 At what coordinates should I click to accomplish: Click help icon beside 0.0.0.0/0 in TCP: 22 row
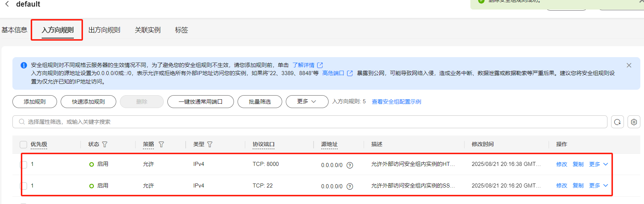[x=350, y=186]
